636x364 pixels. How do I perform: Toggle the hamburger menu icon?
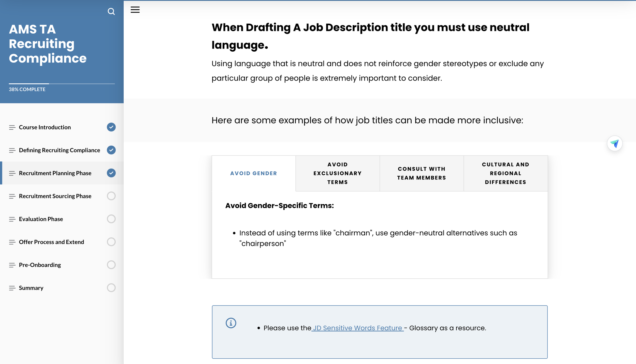click(135, 10)
